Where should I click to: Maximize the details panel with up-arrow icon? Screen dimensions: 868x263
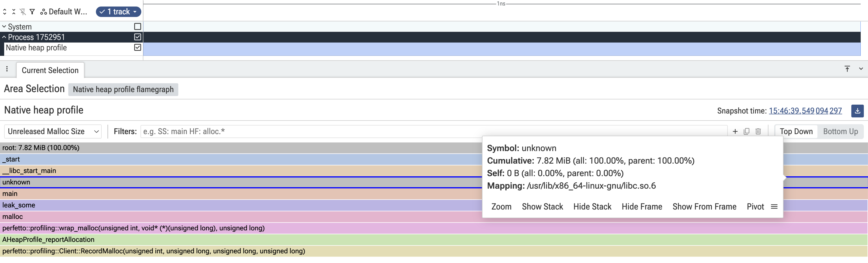847,69
